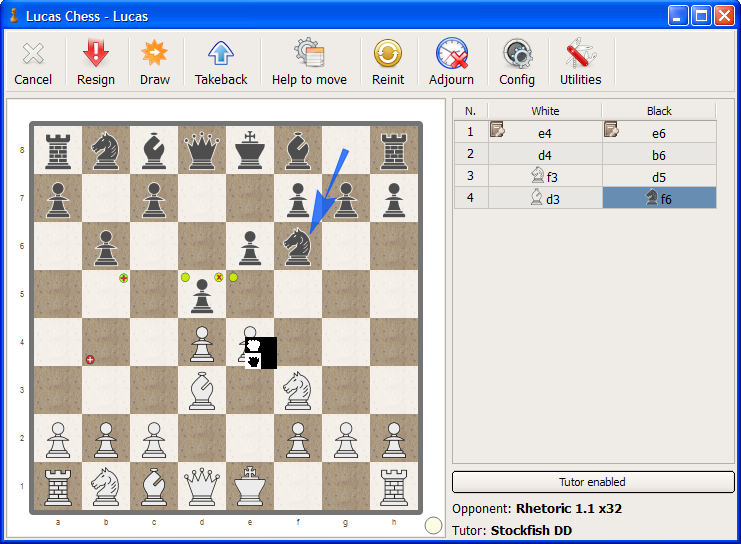The width and height of the screenshot is (741, 544).
Task: Click the Lucas Chess pawn title icon
Action: (x=15, y=15)
